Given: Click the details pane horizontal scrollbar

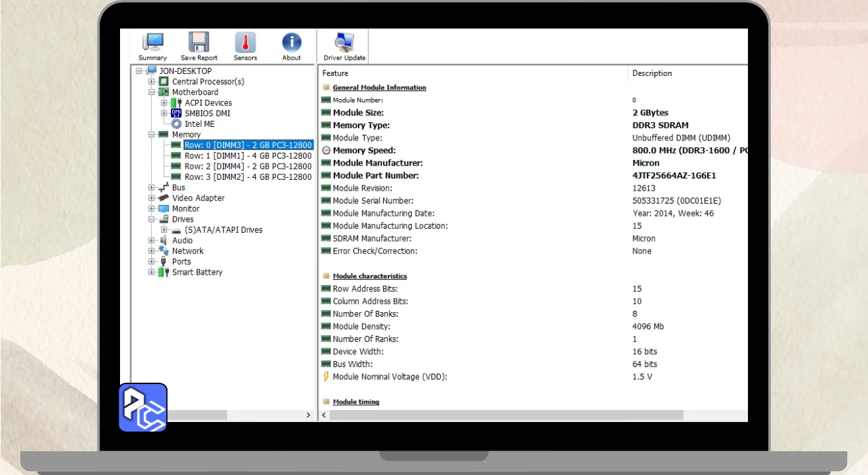Looking at the screenshot, I should pyautogui.click(x=509, y=415).
